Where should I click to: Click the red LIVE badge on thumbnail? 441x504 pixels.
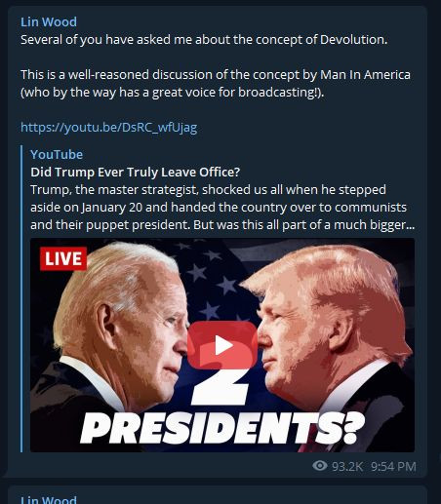(63, 258)
